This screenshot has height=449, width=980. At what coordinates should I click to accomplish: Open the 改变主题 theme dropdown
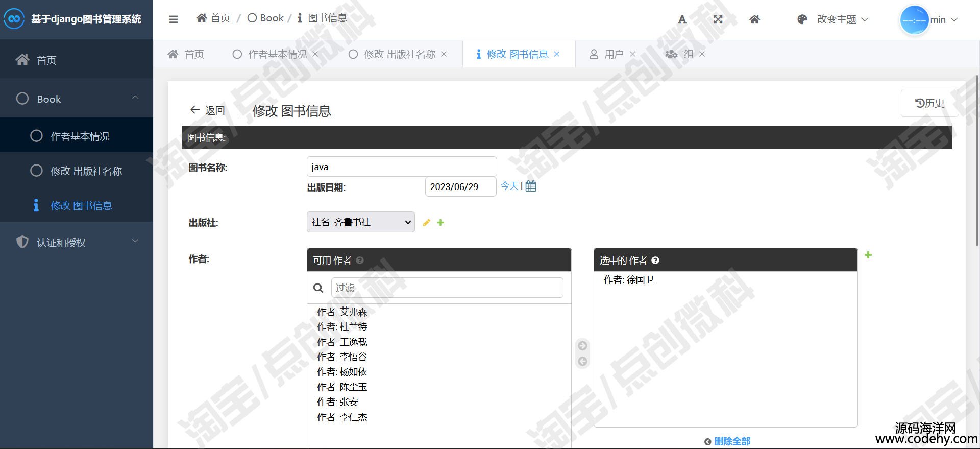coord(842,19)
